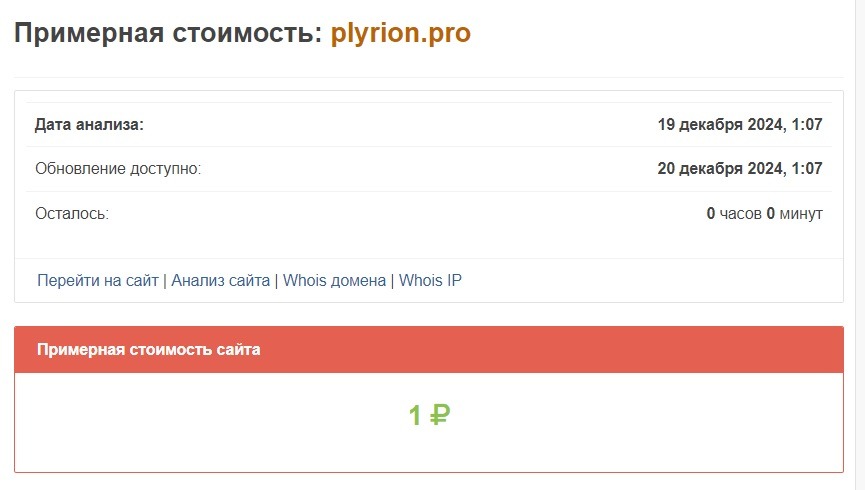Click the green ruble currency symbol
Screen dimensions: 865x490
click(440, 415)
